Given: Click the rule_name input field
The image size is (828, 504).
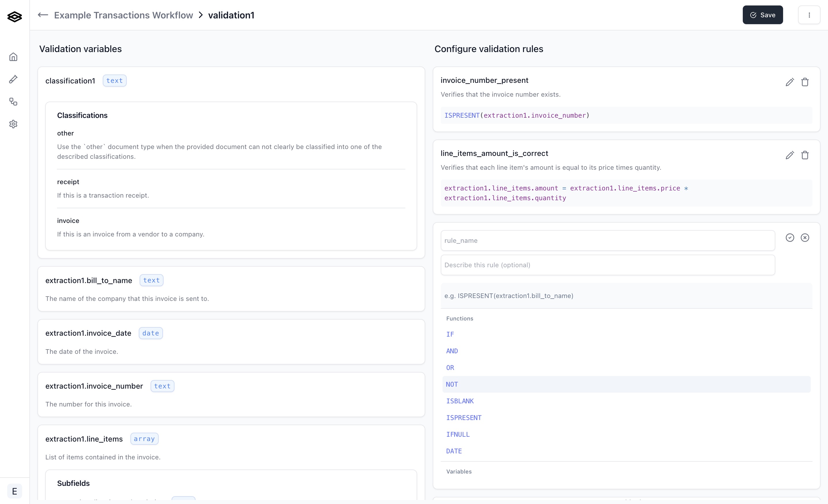Looking at the screenshot, I should (x=607, y=240).
